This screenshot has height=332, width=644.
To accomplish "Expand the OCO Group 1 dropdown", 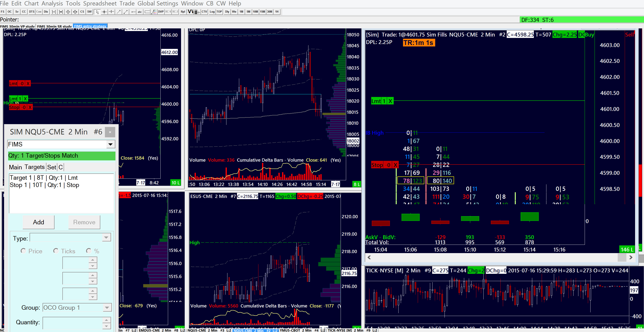I will [107, 307].
